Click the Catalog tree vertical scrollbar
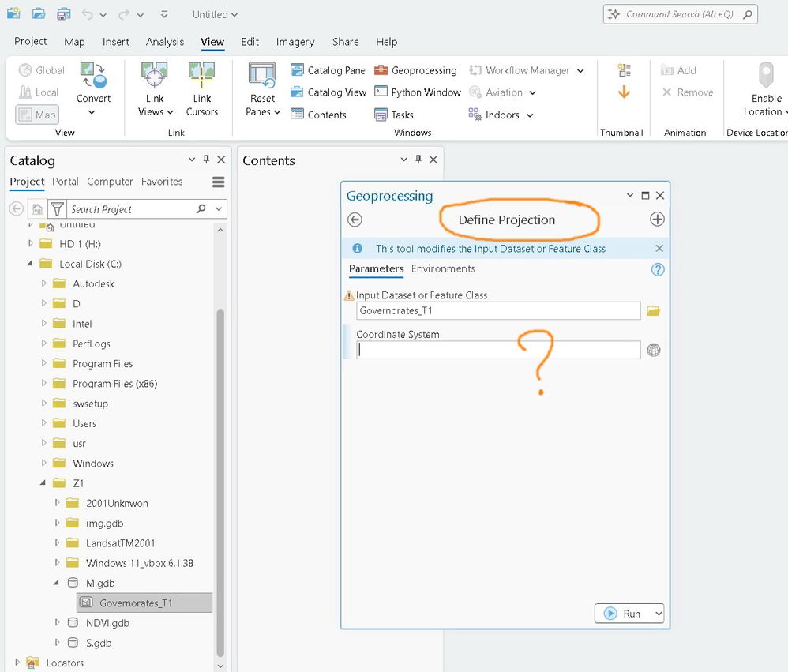The image size is (788, 672). (220, 482)
